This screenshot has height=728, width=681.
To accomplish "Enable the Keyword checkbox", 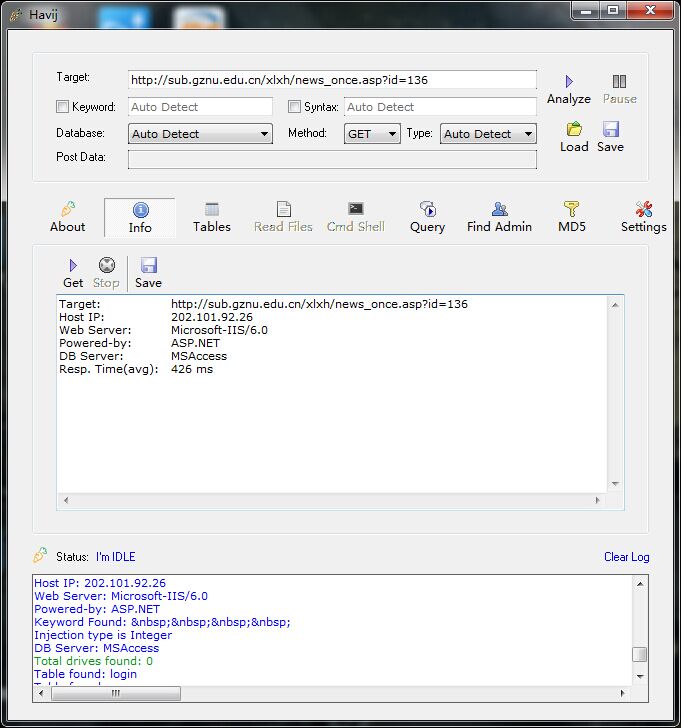I will [x=62, y=107].
